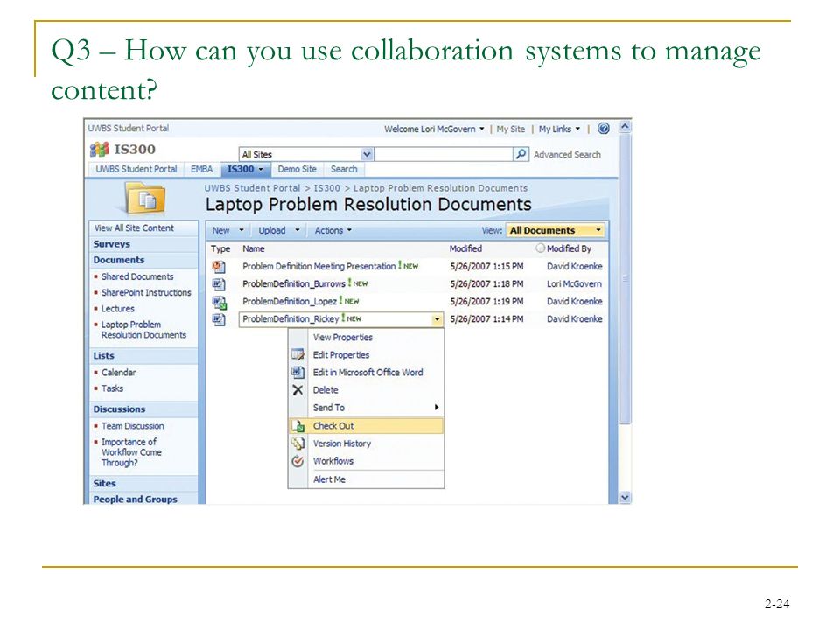Click the My Site link
This screenshot has height=630, width=840.
(510, 129)
